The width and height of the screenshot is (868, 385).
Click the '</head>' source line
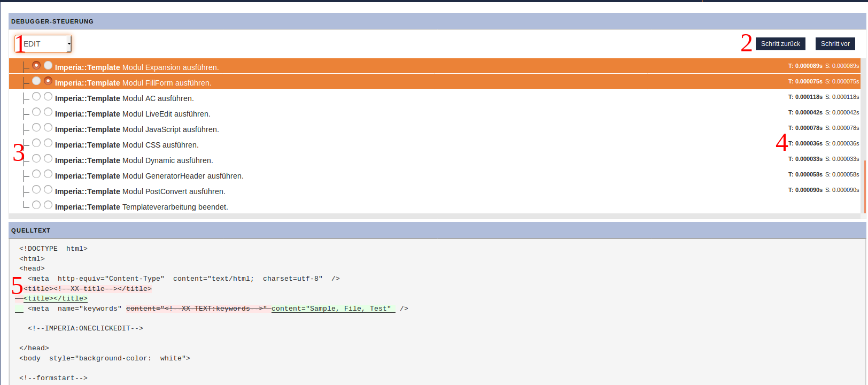click(x=34, y=348)
